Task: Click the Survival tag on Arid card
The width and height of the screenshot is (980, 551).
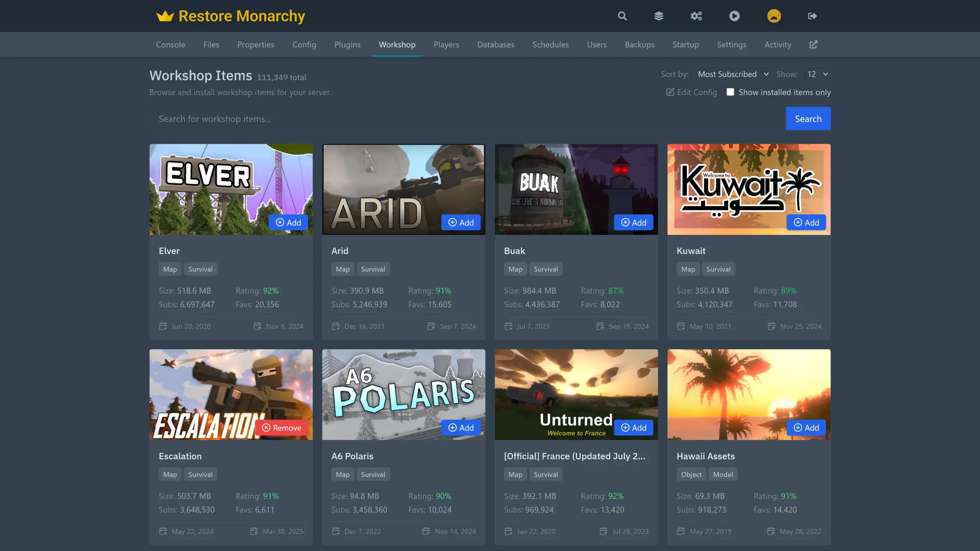Action: click(373, 269)
